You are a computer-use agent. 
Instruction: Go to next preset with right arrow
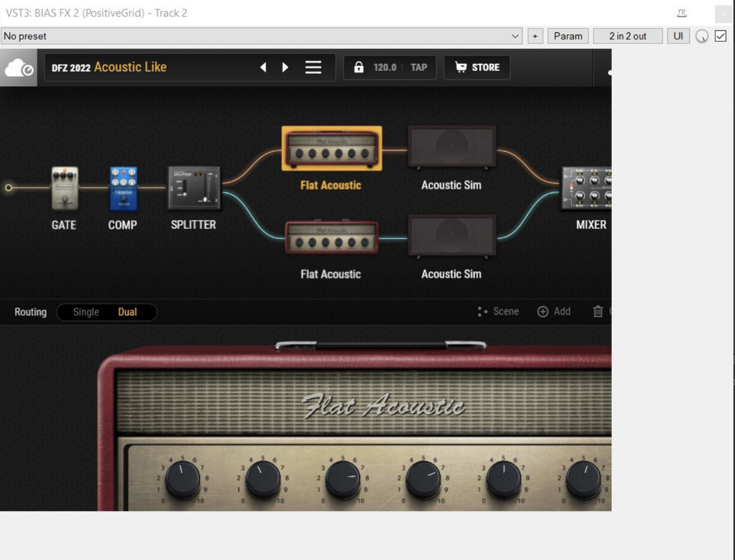click(285, 67)
